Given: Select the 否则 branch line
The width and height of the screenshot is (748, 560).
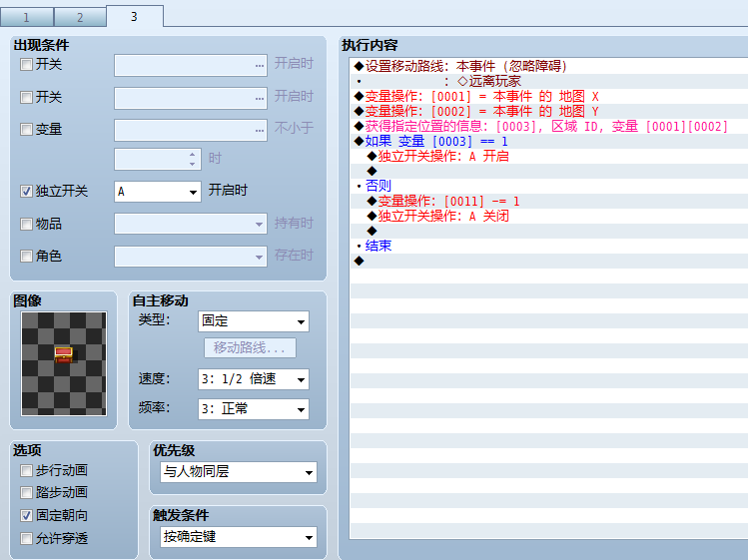Looking at the screenshot, I should tap(549, 186).
